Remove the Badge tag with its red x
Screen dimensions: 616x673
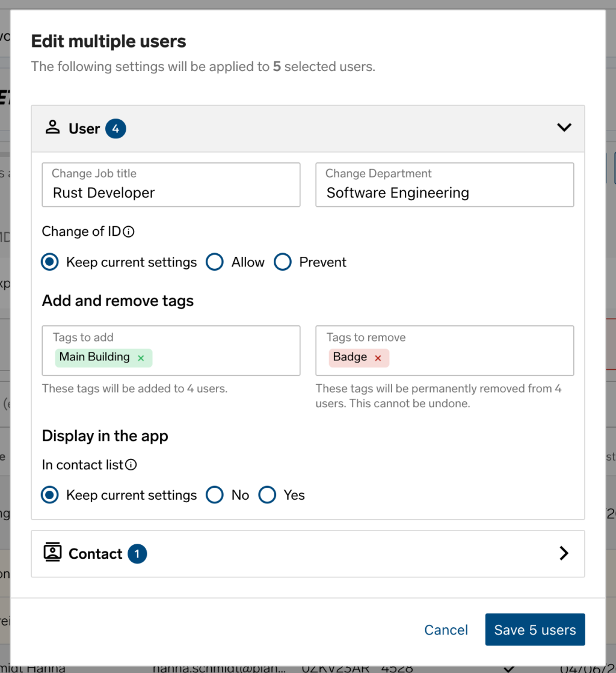coord(378,358)
